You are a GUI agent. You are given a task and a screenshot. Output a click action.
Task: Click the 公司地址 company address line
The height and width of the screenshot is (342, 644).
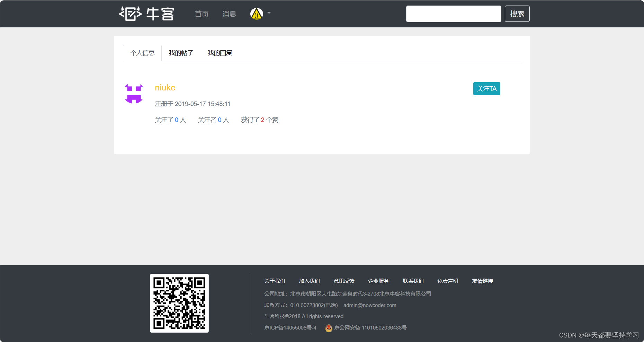point(348,294)
